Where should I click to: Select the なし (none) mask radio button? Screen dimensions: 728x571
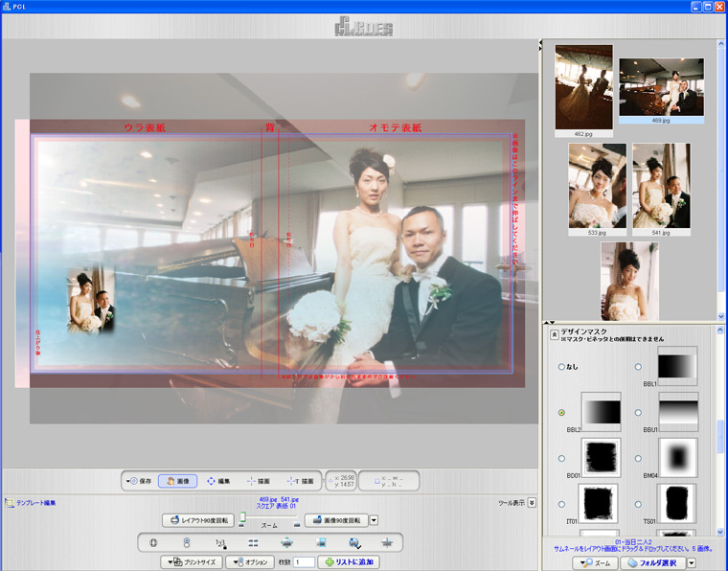click(562, 366)
